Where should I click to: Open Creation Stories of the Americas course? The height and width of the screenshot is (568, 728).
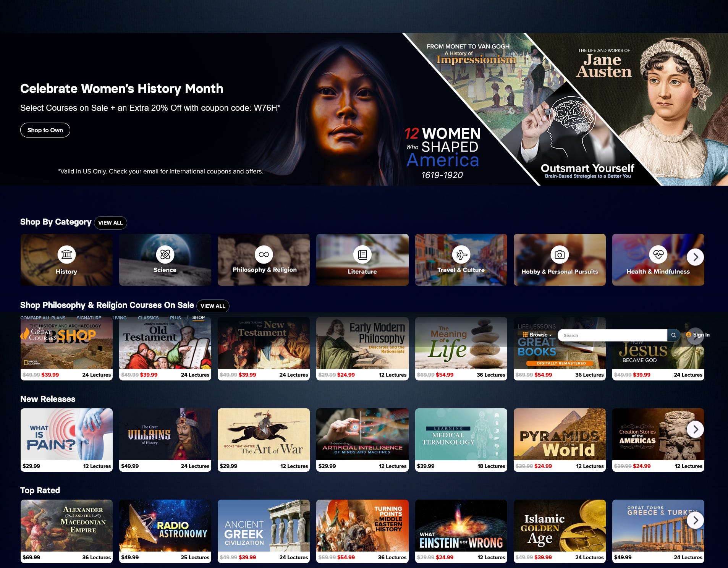point(658,440)
